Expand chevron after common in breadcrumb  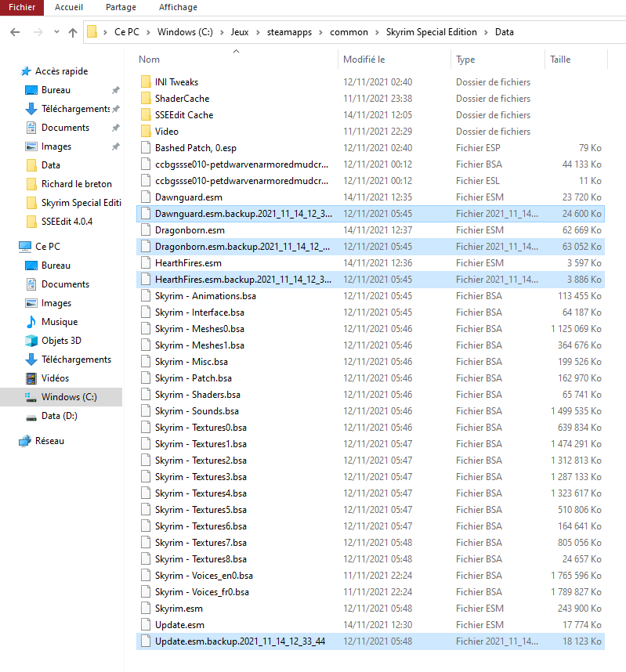[377, 32]
